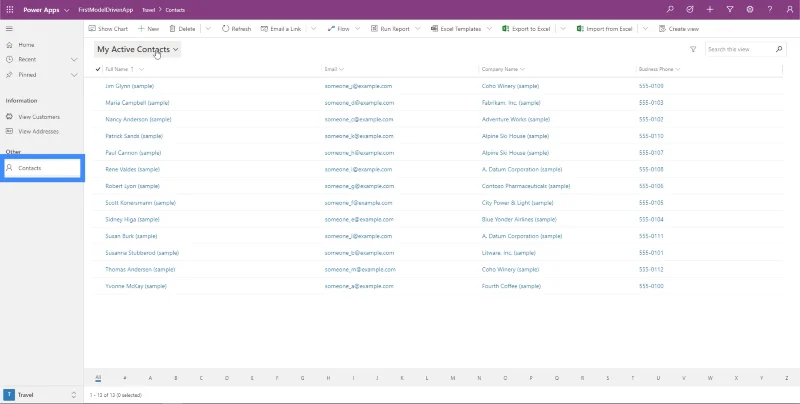Open Excel Templates menu

(x=461, y=29)
